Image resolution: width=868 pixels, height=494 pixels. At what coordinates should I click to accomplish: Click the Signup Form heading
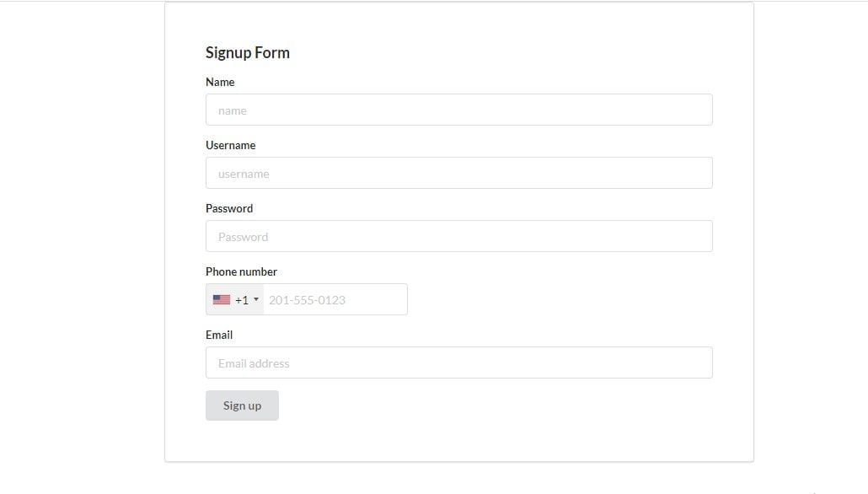[247, 52]
